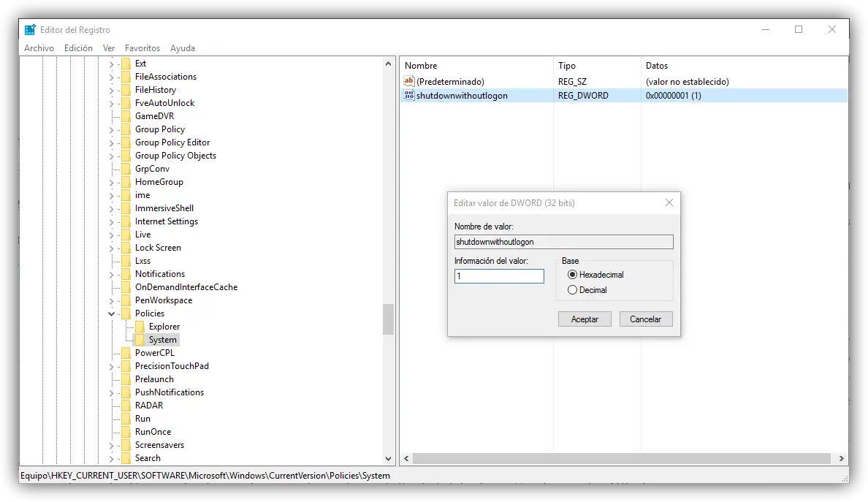Click the HomeGroup folder icon
Image resolution: width=868 pixels, height=502 pixels.
pos(126,182)
